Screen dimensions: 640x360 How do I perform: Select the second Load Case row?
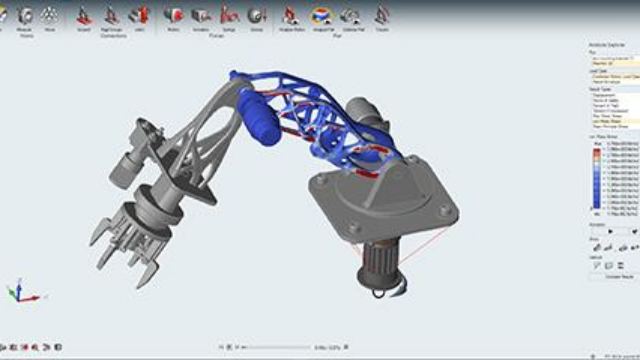[616, 82]
